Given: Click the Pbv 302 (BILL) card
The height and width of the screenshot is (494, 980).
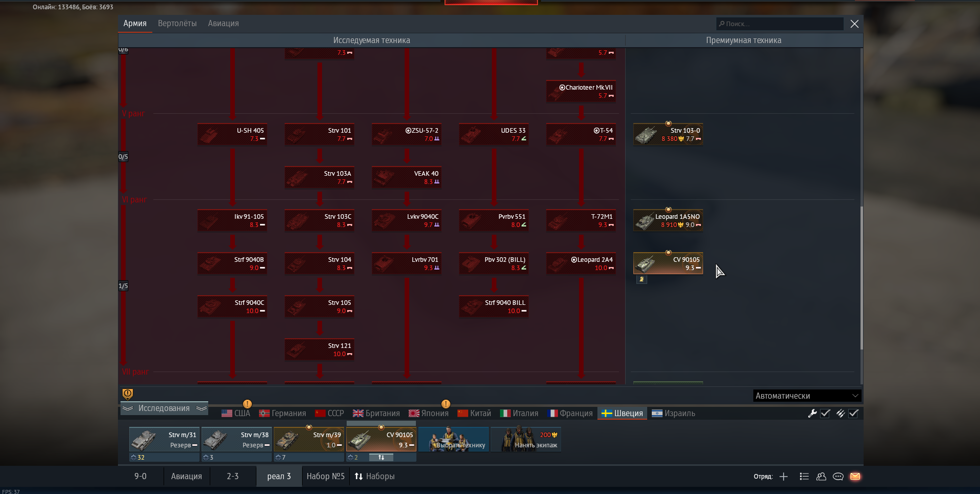Looking at the screenshot, I should click(494, 263).
